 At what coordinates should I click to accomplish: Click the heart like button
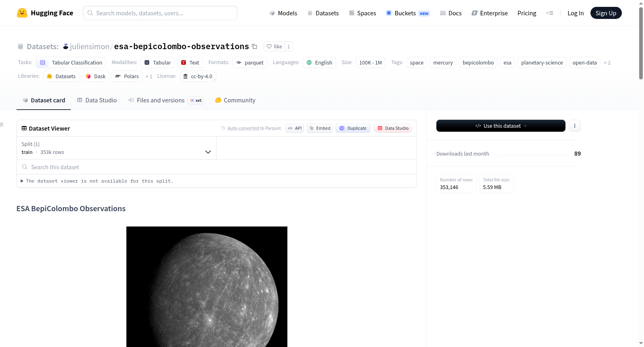tap(275, 46)
